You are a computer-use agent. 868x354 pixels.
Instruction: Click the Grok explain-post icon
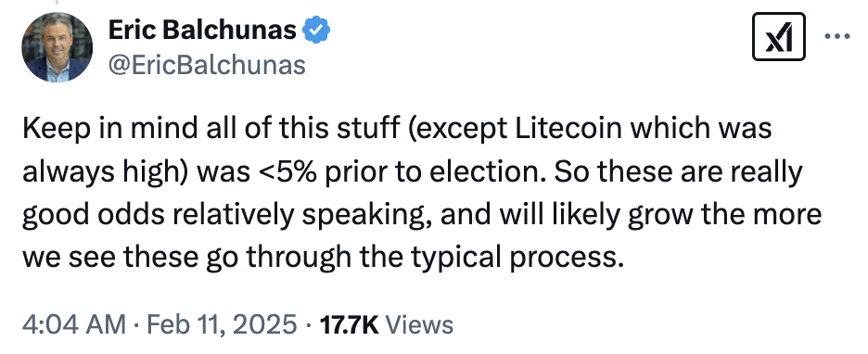click(779, 36)
